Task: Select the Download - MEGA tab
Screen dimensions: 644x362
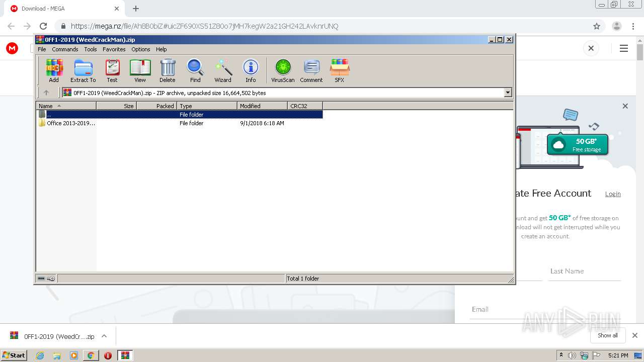Action: pyautogui.click(x=64, y=9)
